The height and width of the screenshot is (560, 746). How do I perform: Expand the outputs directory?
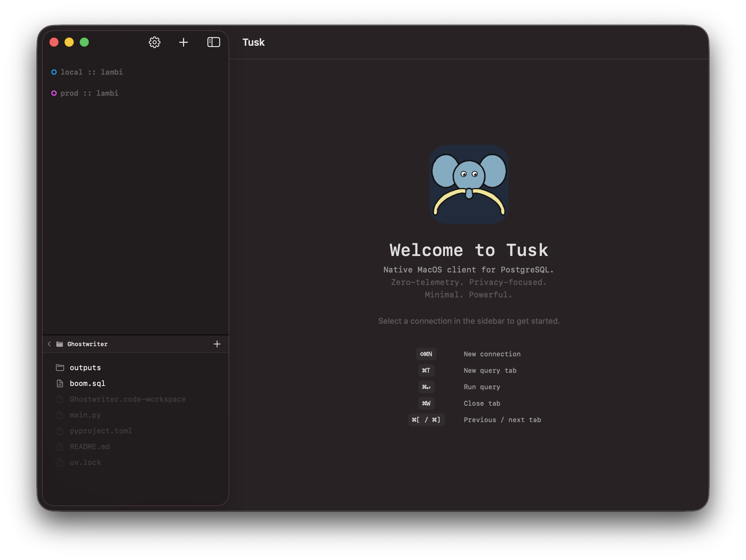pos(85,368)
